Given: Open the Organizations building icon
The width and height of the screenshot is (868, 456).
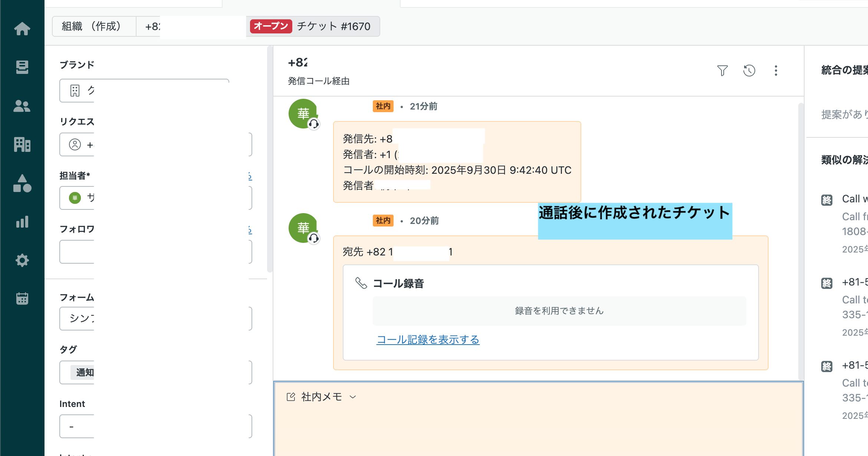Looking at the screenshot, I should [22, 144].
